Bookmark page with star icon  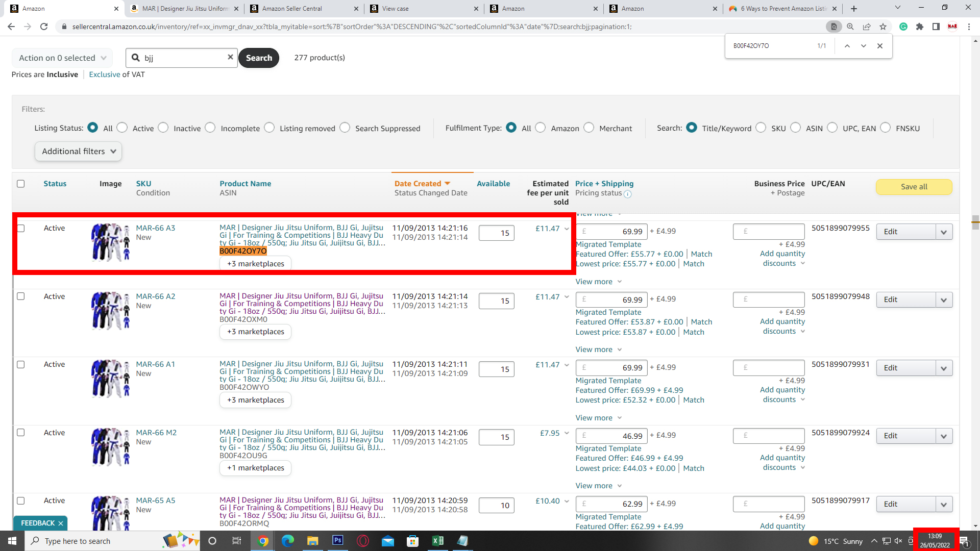(883, 27)
